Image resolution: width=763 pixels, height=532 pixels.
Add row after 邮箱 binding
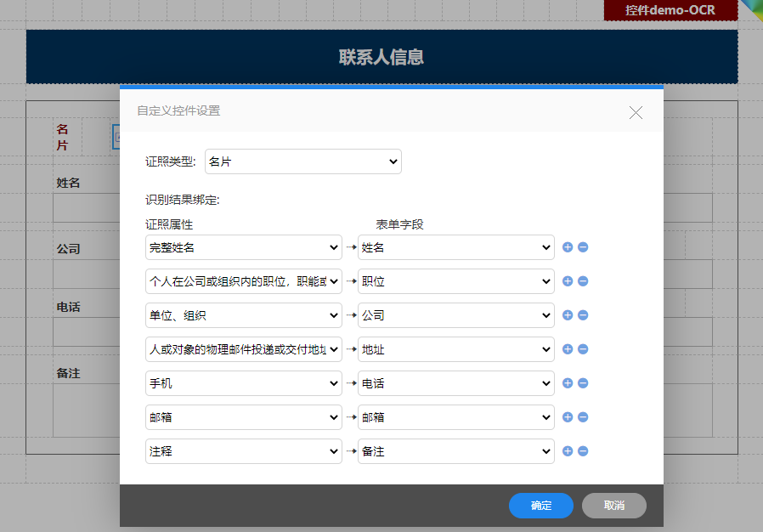pyautogui.click(x=568, y=417)
